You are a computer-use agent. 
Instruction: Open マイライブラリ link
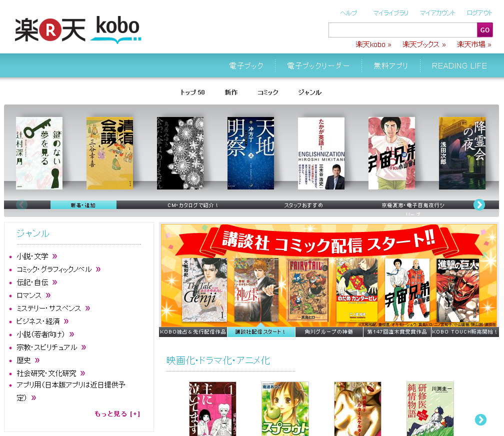[x=390, y=13]
